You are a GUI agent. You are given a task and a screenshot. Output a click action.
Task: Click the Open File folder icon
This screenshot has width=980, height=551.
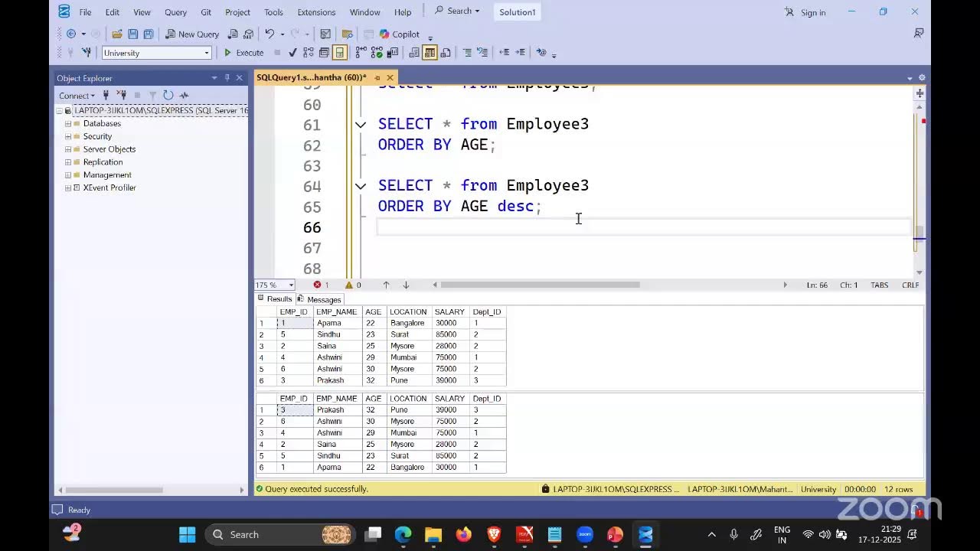(x=117, y=34)
